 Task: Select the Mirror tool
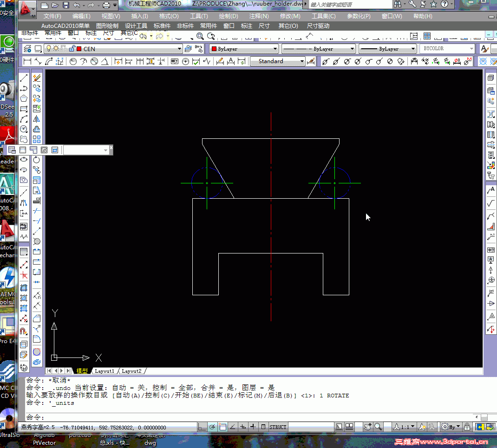(37, 119)
